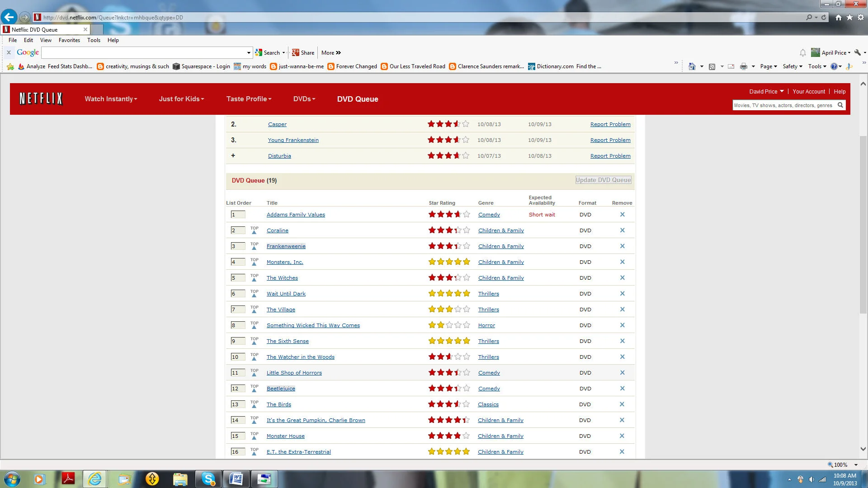Expand the DVDs dropdown menu
The image size is (868, 488).
pos(304,99)
